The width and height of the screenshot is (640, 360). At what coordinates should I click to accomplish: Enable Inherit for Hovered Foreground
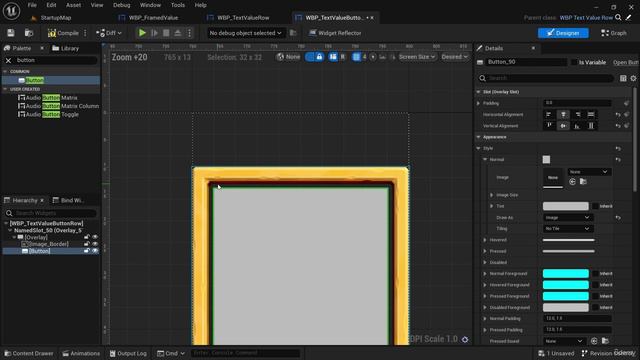596,285
